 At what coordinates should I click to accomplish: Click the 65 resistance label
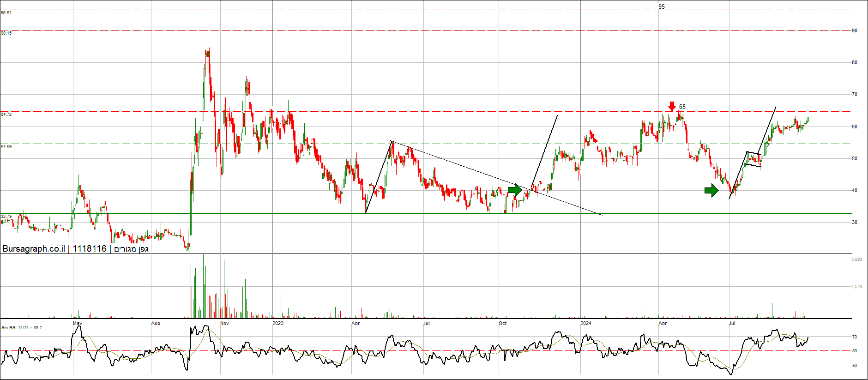coord(682,107)
